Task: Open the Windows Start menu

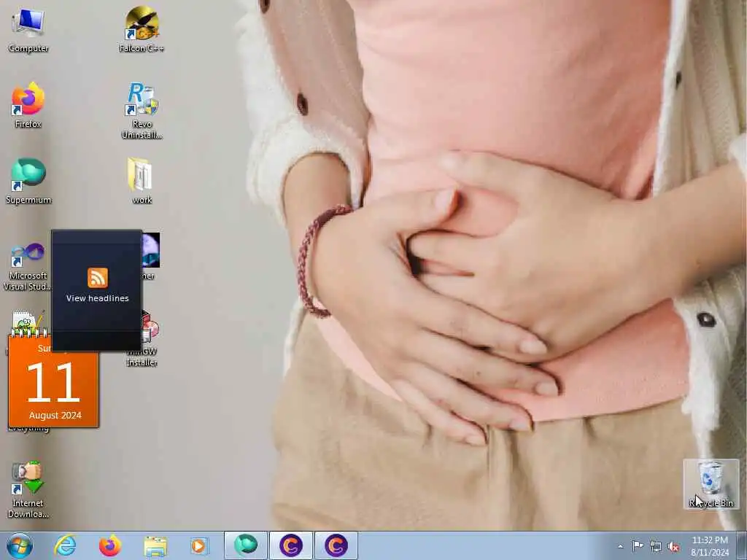Action: click(x=20, y=545)
